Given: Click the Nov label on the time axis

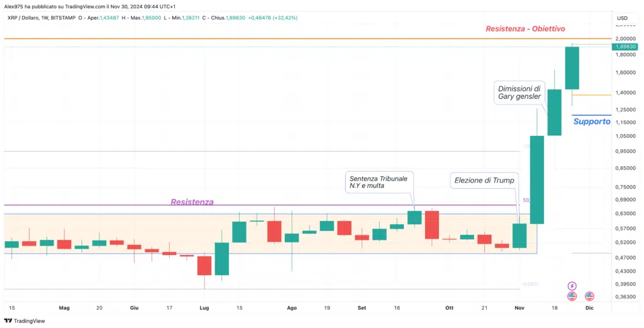Looking at the screenshot, I should (x=519, y=307).
